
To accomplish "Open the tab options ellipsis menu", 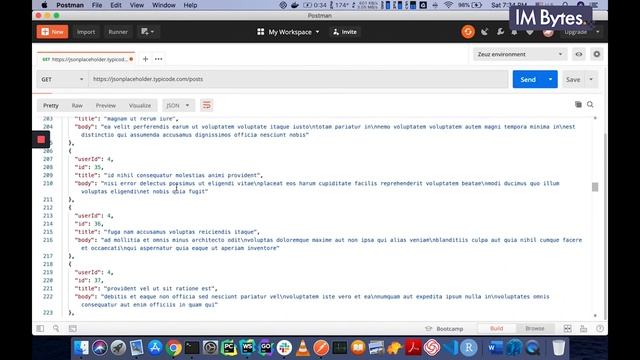I will click(x=158, y=59).
